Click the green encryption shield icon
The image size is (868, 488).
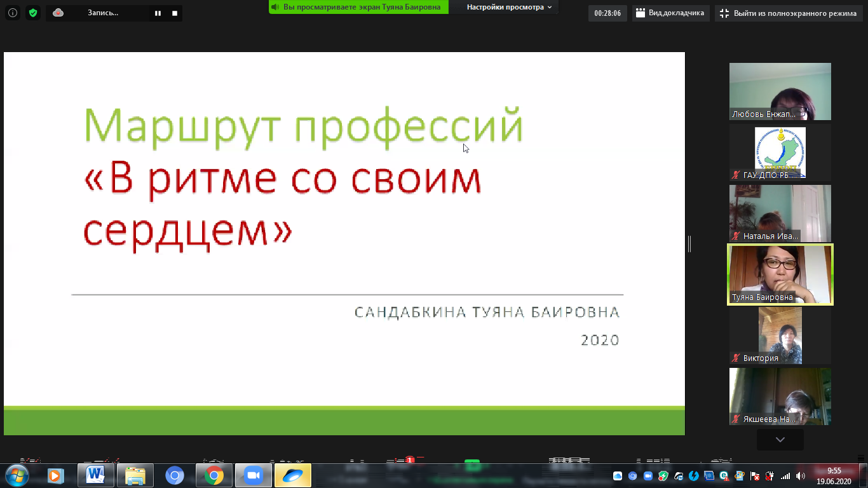(x=33, y=13)
